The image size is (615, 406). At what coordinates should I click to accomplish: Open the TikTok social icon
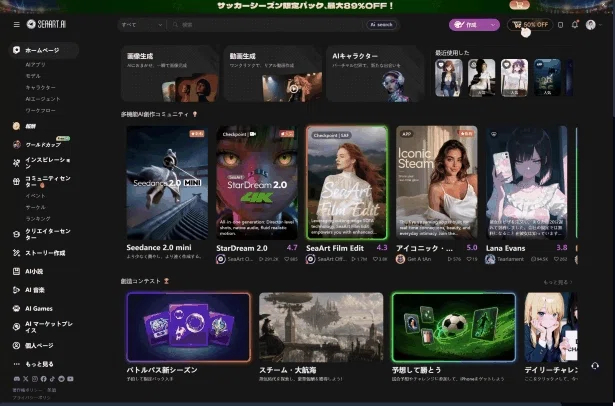click(x=52, y=379)
